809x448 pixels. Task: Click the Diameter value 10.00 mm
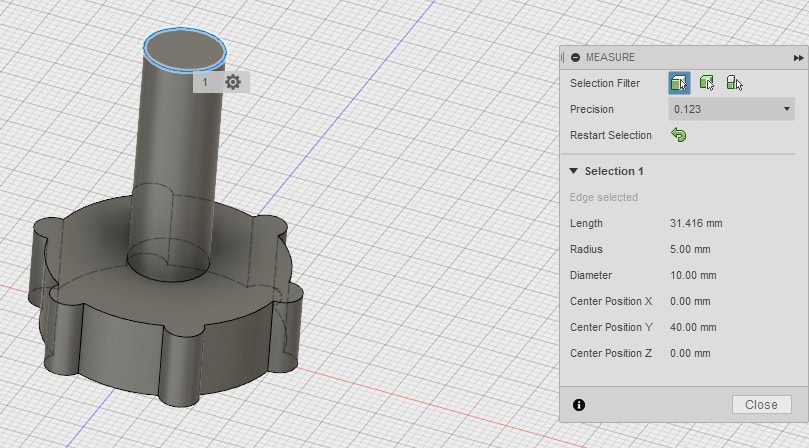coord(693,275)
